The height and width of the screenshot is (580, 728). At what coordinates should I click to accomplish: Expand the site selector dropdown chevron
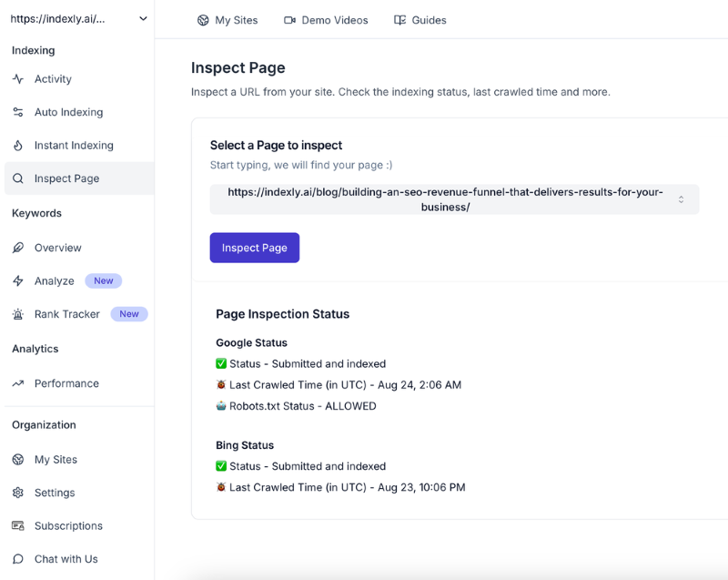point(143,19)
